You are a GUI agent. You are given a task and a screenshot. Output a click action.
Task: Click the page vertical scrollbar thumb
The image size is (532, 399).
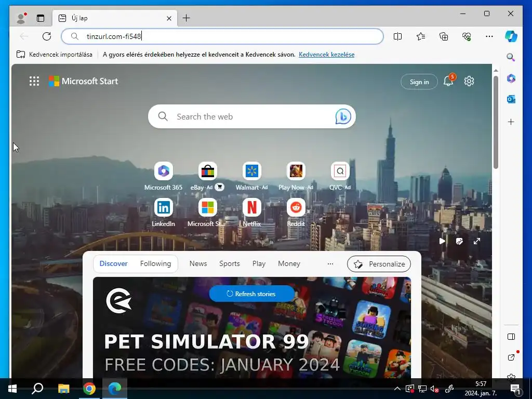(x=496, y=122)
